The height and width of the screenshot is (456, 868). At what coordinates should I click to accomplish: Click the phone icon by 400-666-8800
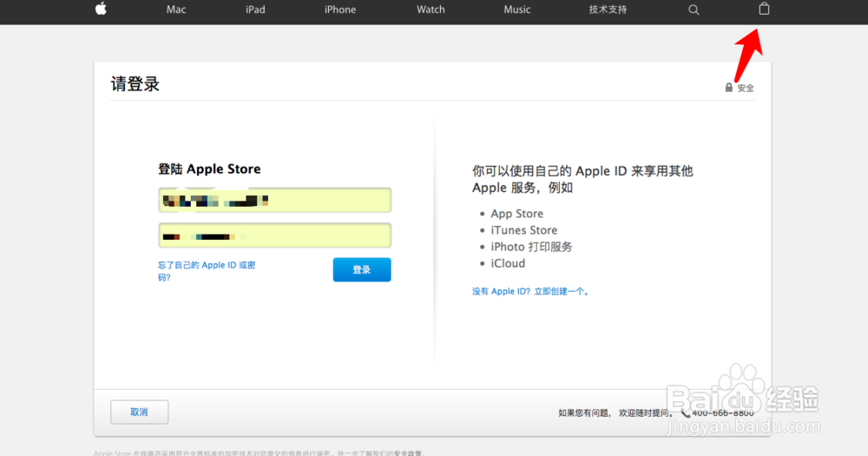(x=686, y=413)
